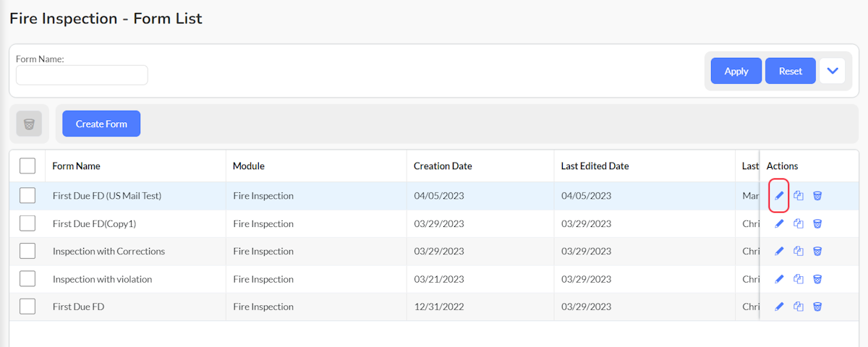The width and height of the screenshot is (868, 347).
Task: Click the Fire Inspection - Form List heading
Action: click(x=106, y=19)
